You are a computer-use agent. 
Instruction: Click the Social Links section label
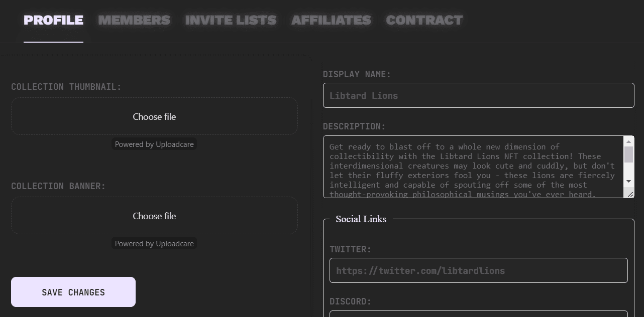[360, 219]
